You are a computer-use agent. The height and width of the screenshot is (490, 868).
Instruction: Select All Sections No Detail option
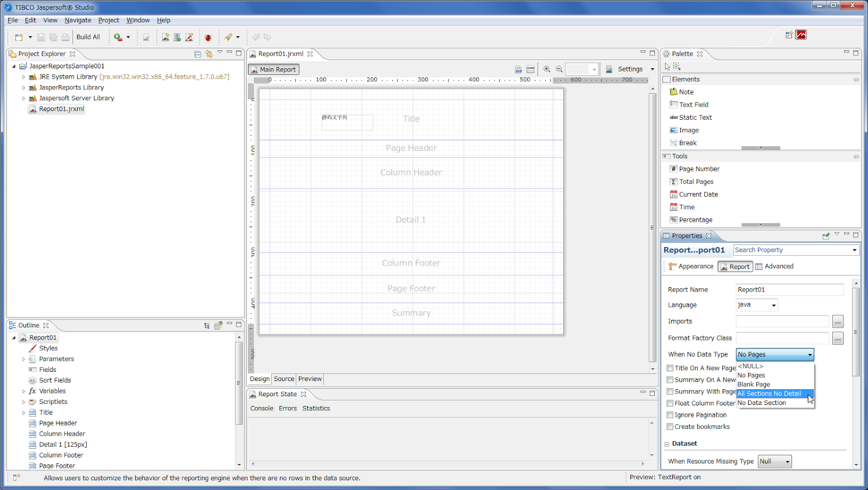[775, 394]
